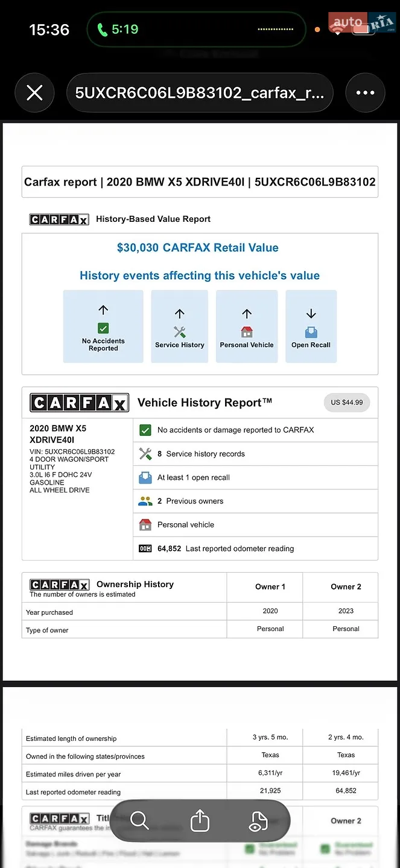The height and width of the screenshot is (868, 400).
Task: Select the Open Recall value tile
Action: coord(311,327)
